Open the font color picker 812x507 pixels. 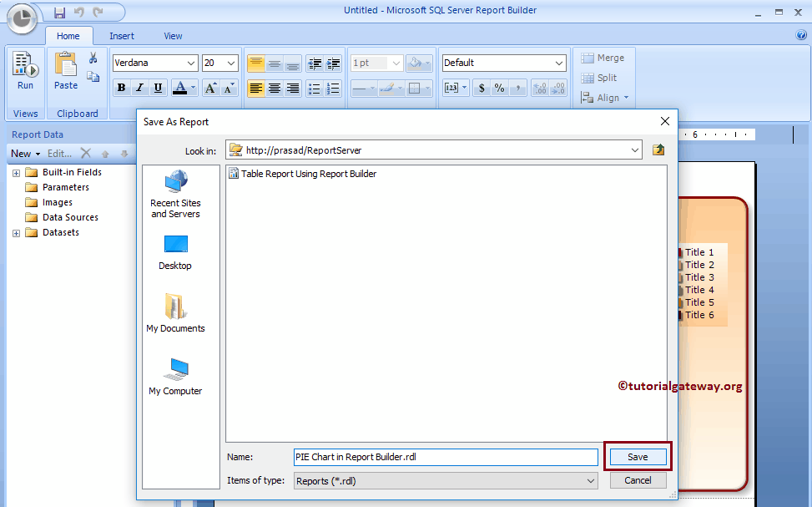pyautogui.click(x=185, y=89)
